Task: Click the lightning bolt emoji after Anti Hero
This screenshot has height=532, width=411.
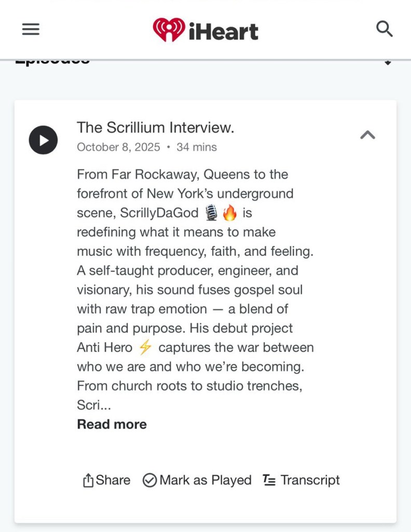Action: click(x=145, y=348)
